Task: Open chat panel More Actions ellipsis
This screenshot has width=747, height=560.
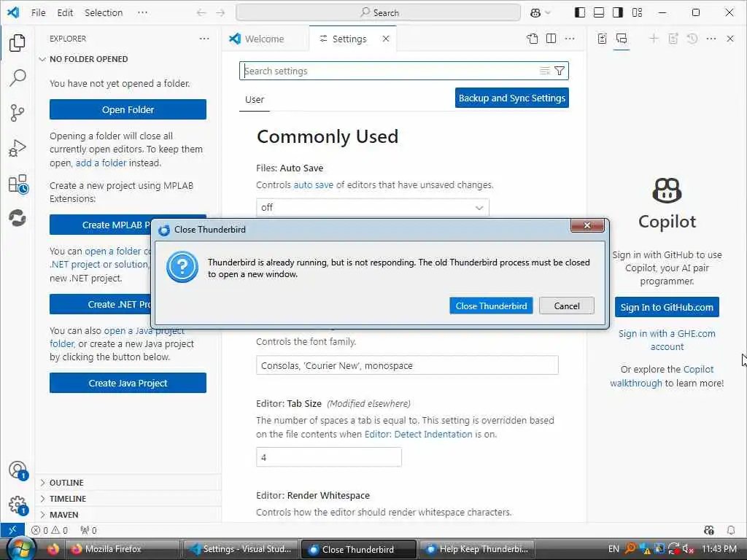Action: point(711,39)
